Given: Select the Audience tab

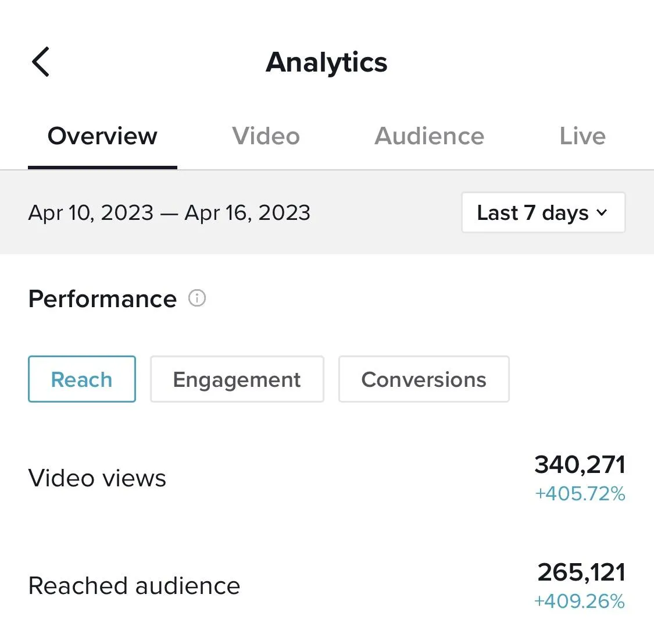Looking at the screenshot, I should point(429,136).
